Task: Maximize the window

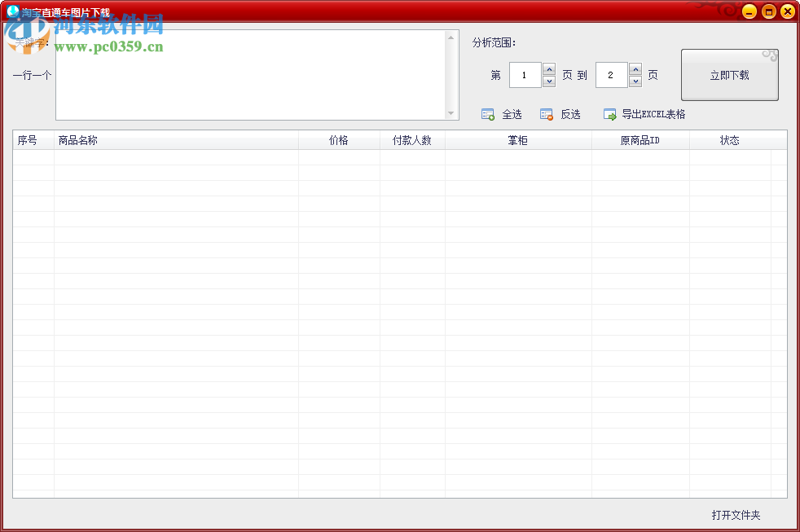Action: [768, 11]
